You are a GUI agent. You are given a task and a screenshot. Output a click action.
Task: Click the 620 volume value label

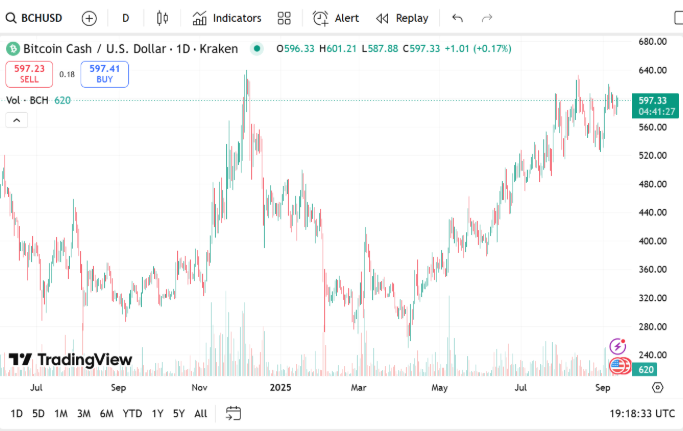[x=644, y=370]
